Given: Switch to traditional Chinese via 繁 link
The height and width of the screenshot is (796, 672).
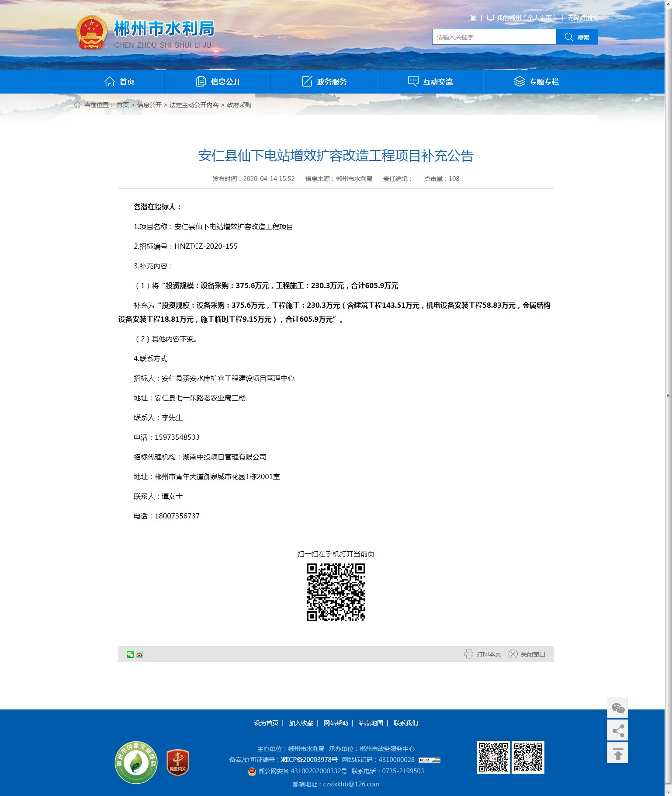Looking at the screenshot, I should pos(473,18).
